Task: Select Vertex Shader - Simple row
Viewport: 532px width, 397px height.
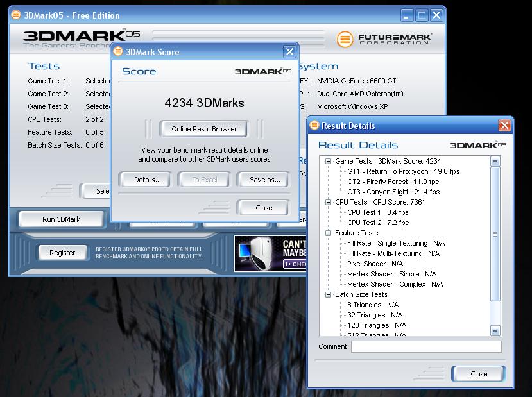Action: [x=391, y=274]
